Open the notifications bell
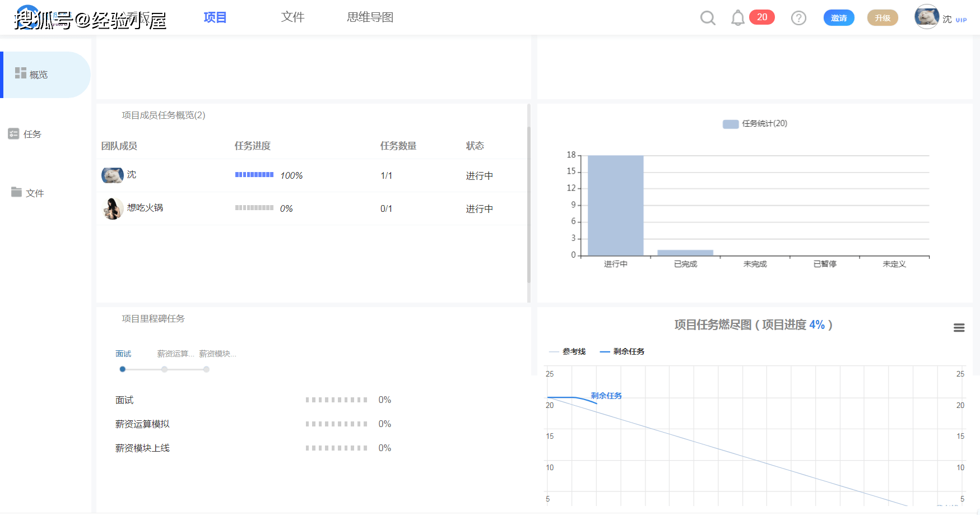This screenshot has width=980, height=515. [x=738, y=18]
